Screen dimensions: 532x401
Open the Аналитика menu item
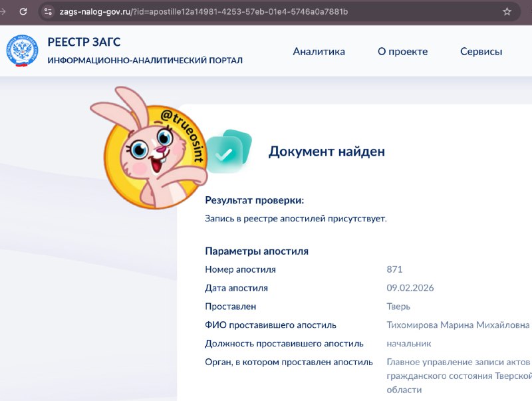319,52
